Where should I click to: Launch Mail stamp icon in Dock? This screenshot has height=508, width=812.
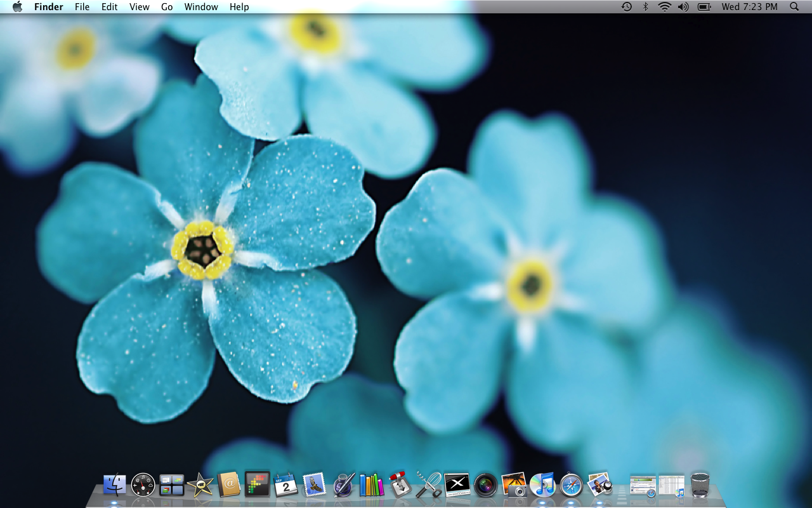[x=314, y=485]
